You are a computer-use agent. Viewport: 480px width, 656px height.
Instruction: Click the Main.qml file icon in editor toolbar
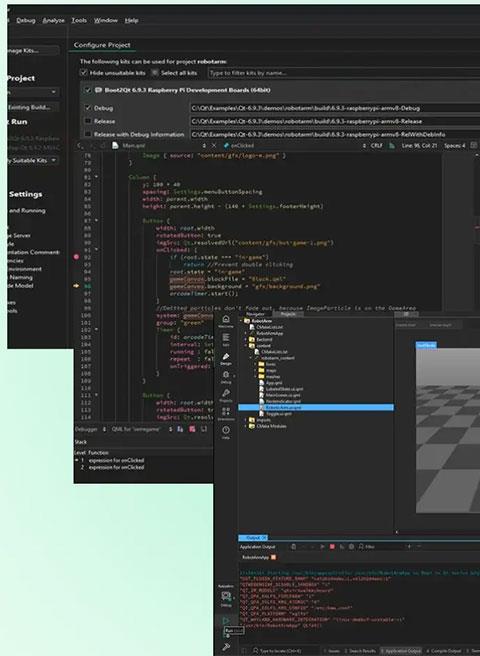pyautogui.click(x=115, y=146)
